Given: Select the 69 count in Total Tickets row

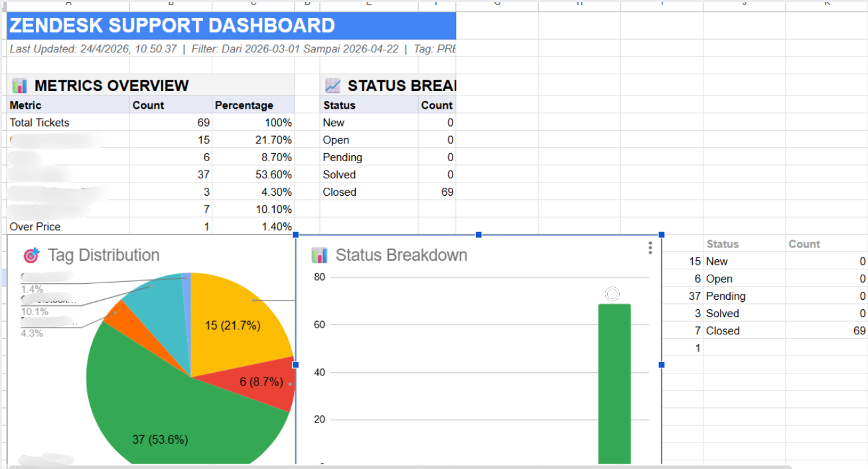Looking at the screenshot, I should [171, 123].
